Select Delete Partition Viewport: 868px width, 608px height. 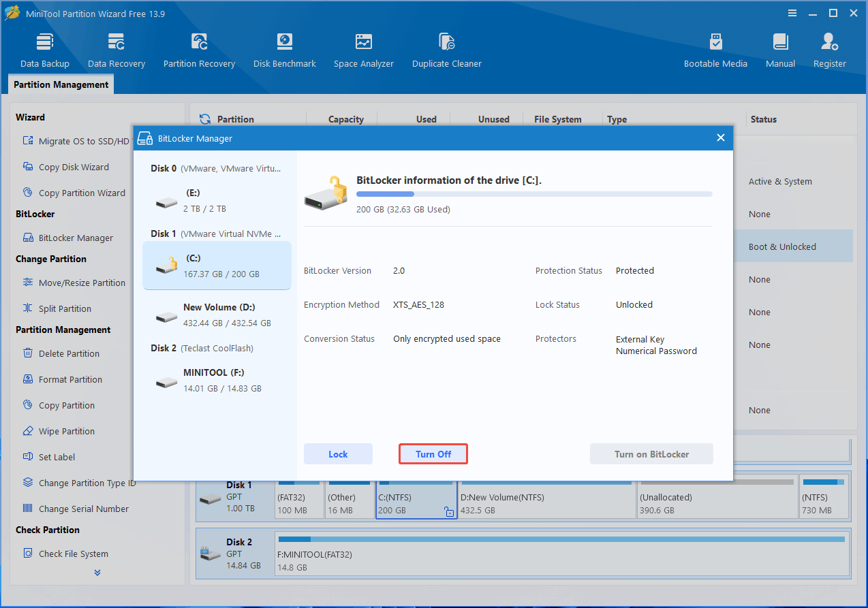point(61,353)
